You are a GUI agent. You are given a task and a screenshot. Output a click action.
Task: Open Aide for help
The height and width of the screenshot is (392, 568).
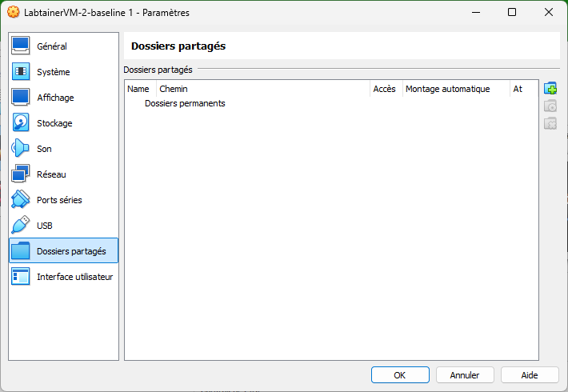click(x=530, y=374)
